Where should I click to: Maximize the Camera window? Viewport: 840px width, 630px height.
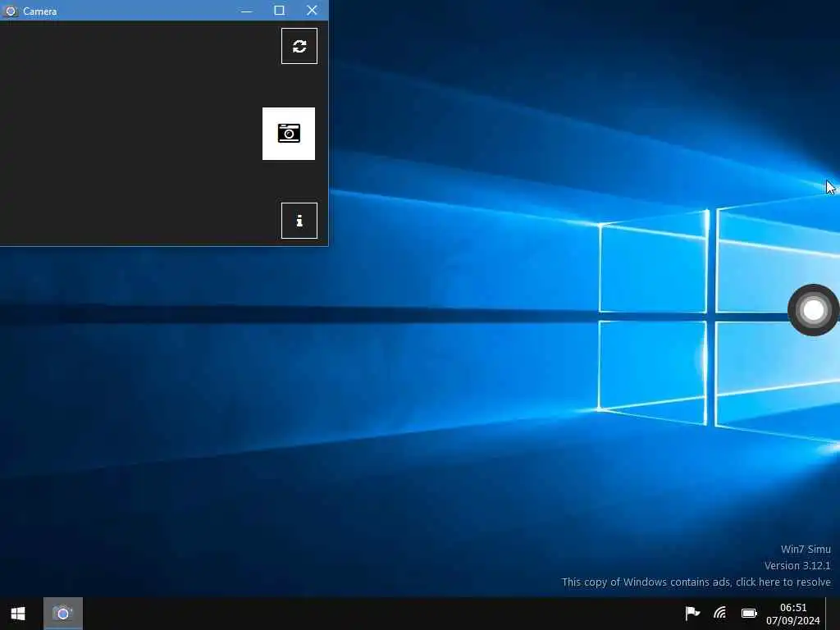[279, 11]
